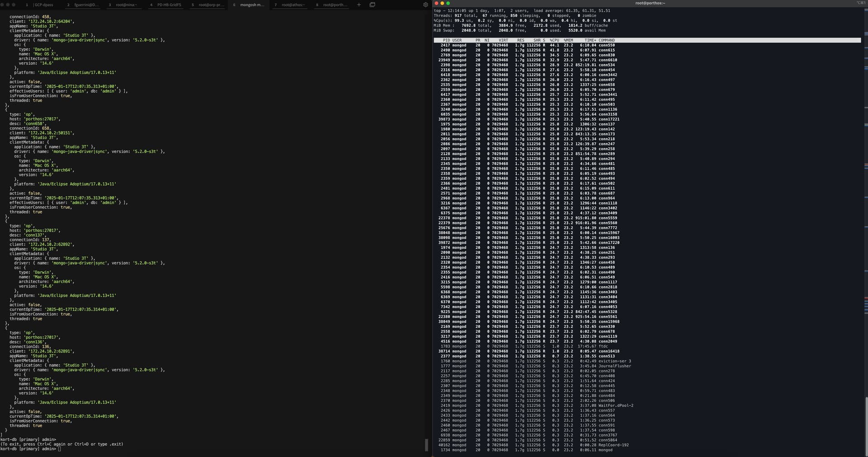
Task: Switch to the GCP-dpass tab
Action: [43, 5]
